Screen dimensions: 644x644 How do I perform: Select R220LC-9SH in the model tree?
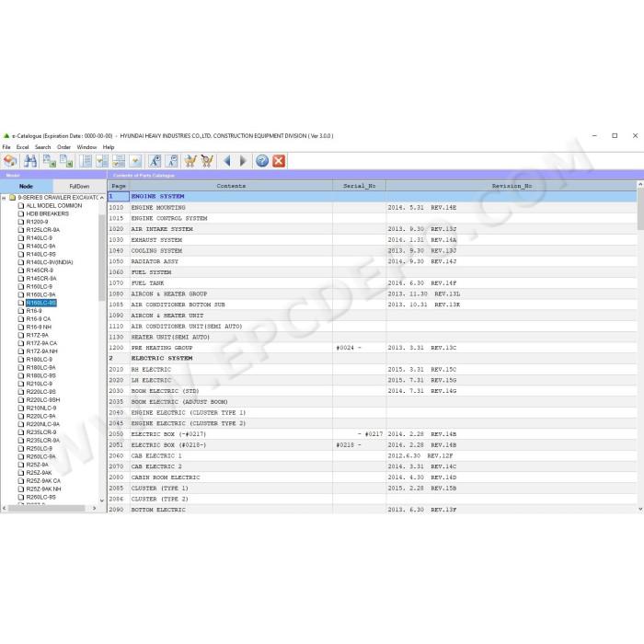pyautogui.click(x=42, y=399)
